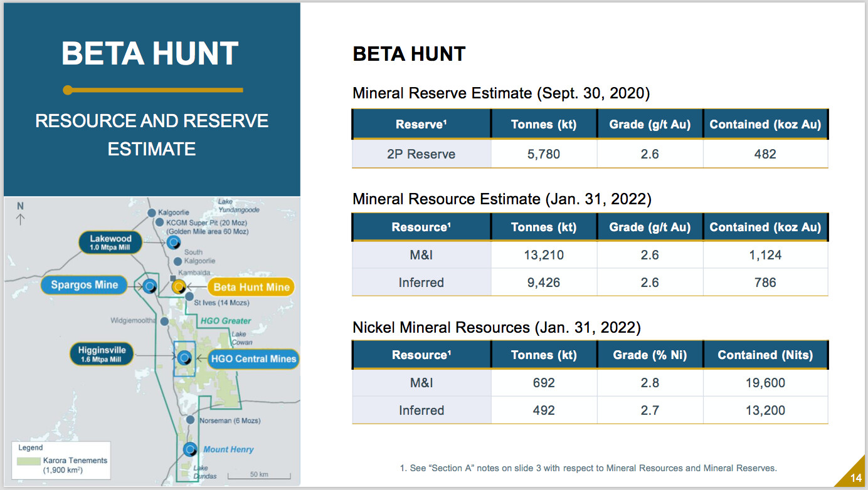Viewport: 868px width, 490px height.
Task: Select the Higginsville 1.6 Mtpa Mill label
Action: point(102,355)
